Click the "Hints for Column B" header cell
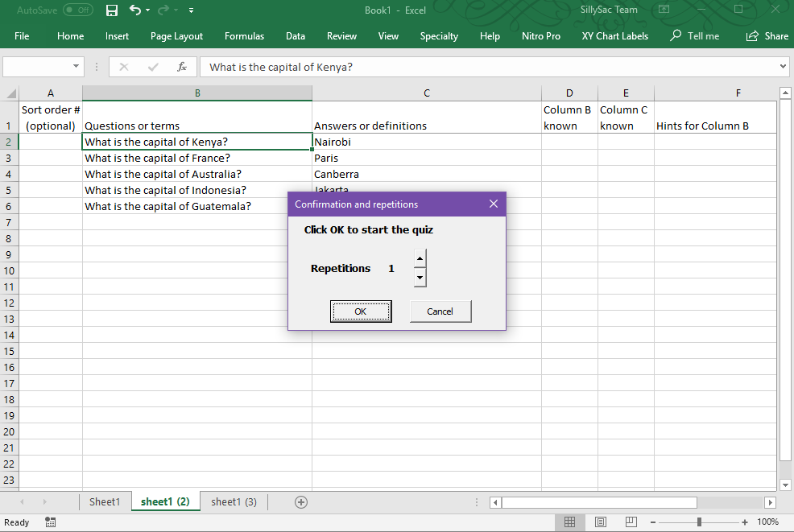 click(715, 118)
